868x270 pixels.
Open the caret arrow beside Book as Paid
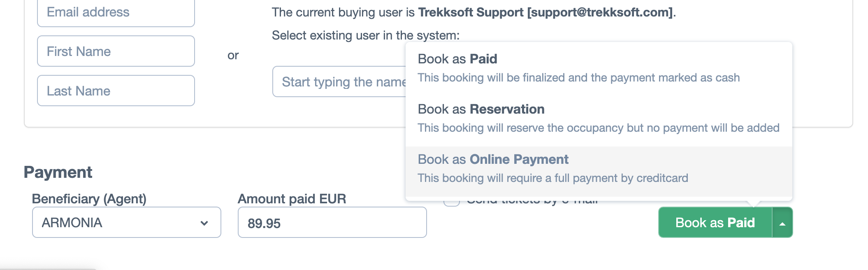(782, 223)
